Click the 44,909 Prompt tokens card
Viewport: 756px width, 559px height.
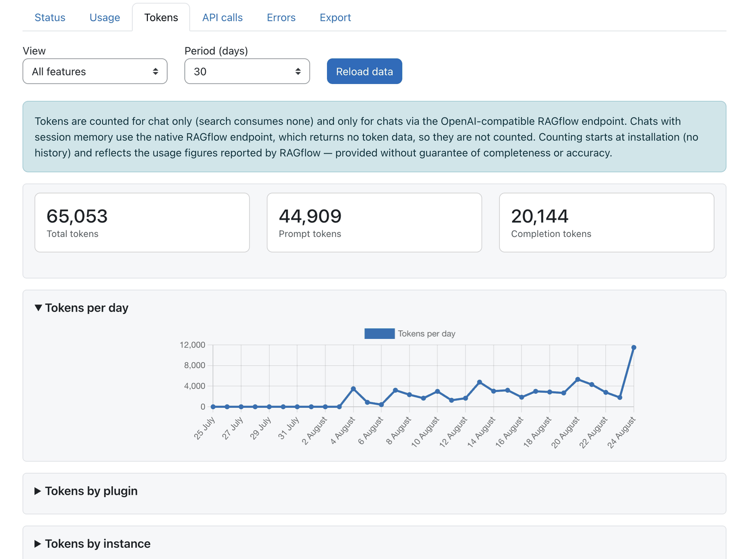tap(374, 222)
